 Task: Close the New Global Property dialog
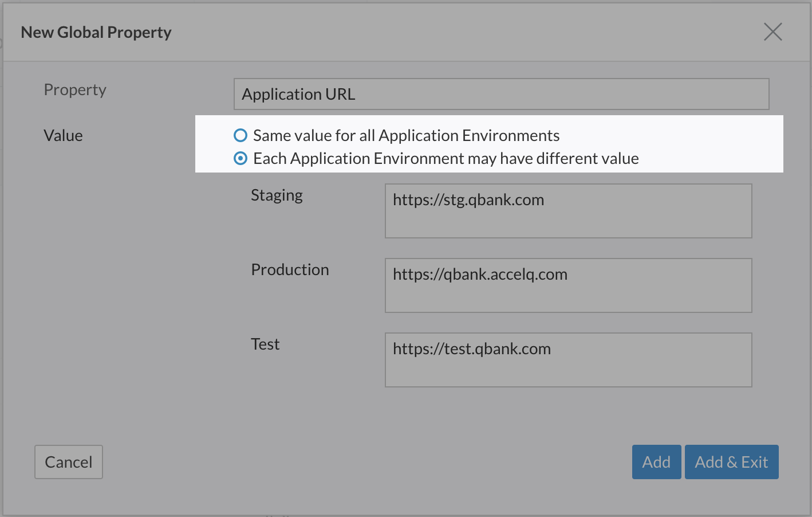[773, 32]
